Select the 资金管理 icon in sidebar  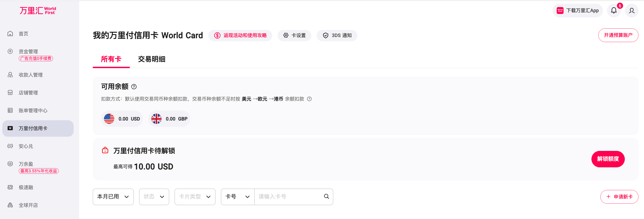point(10,51)
